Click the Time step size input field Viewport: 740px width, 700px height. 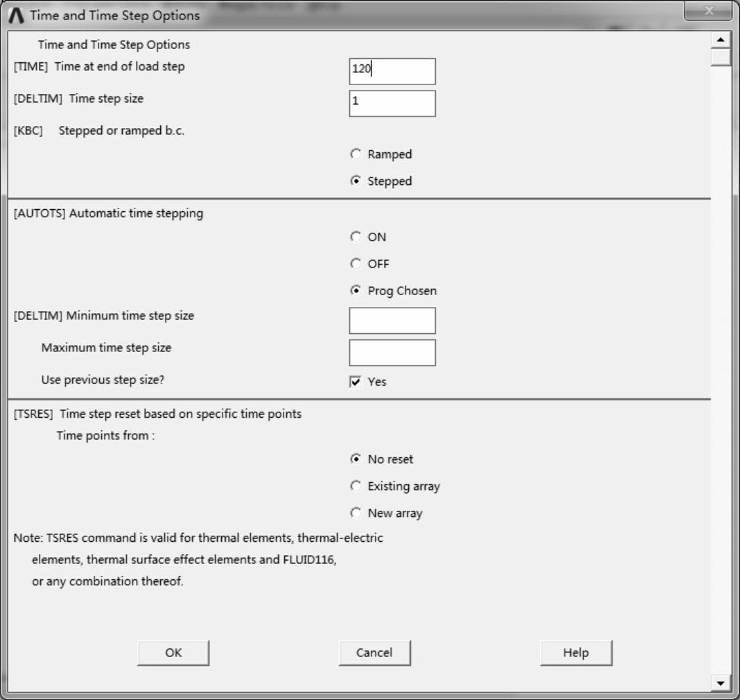392,103
